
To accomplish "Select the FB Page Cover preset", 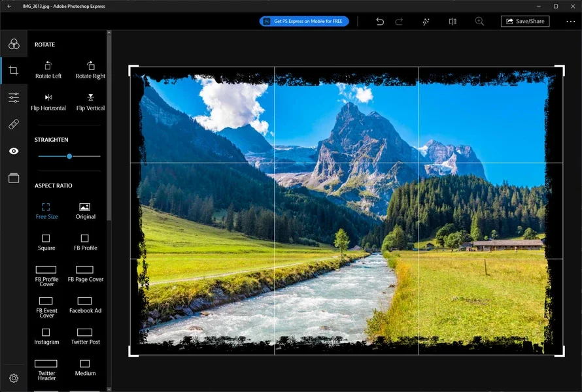I will click(85, 272).
